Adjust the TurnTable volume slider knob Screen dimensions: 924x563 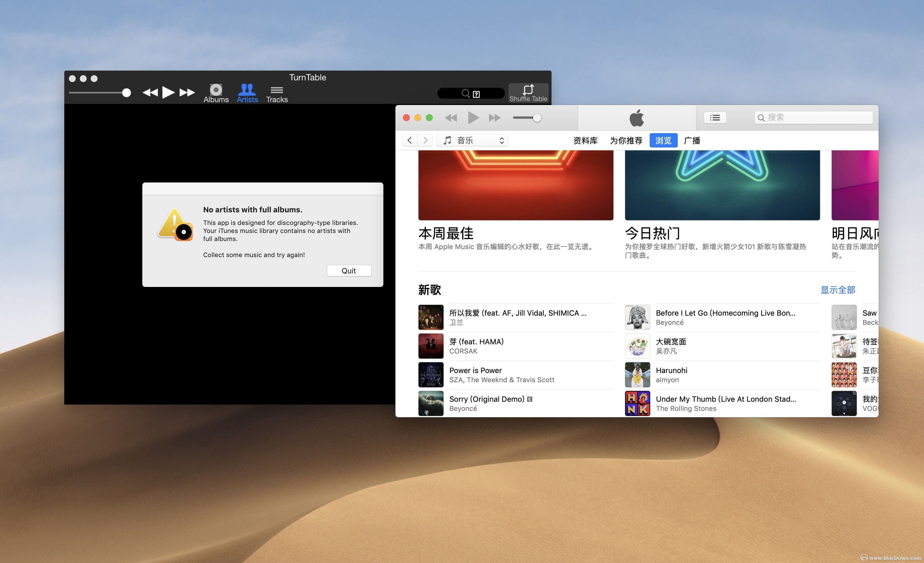[x=126, y=93]
